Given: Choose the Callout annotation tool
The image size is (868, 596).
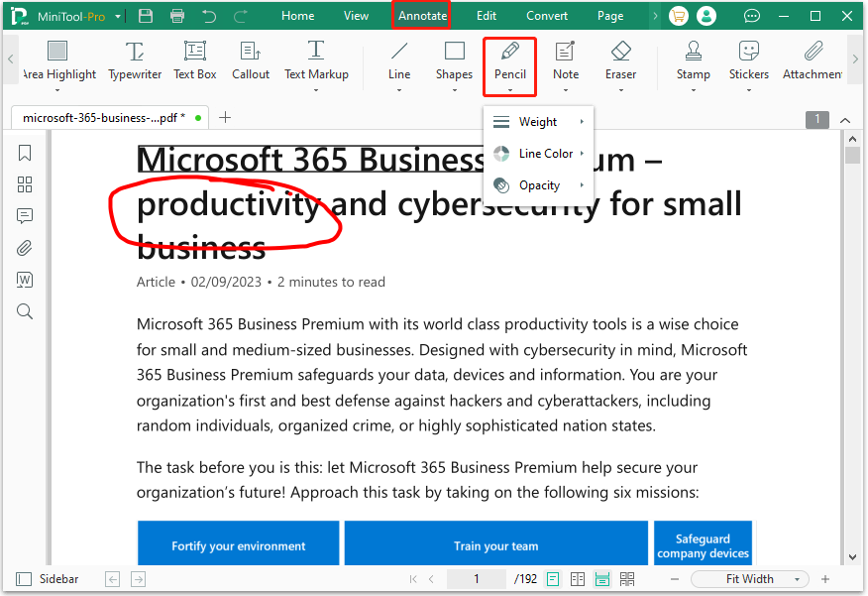Looking at the screenshot, I should pyautogui.click(x=251, y=60).
